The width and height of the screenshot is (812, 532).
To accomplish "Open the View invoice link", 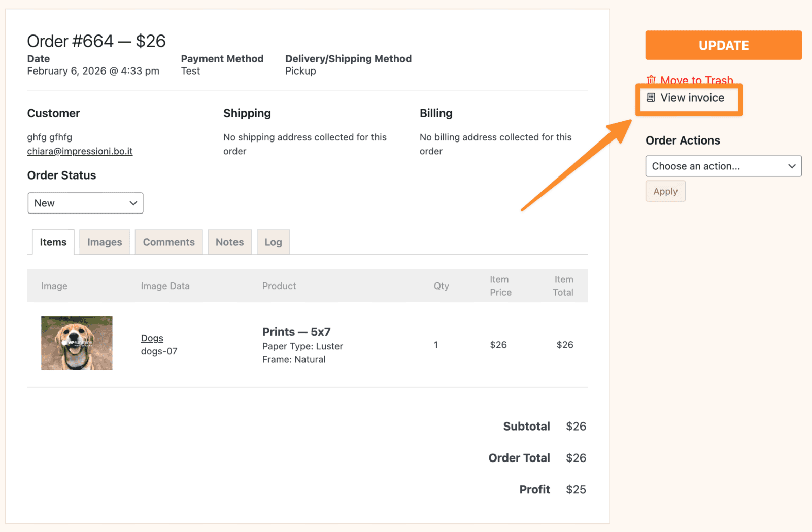I will pos(692,98).
